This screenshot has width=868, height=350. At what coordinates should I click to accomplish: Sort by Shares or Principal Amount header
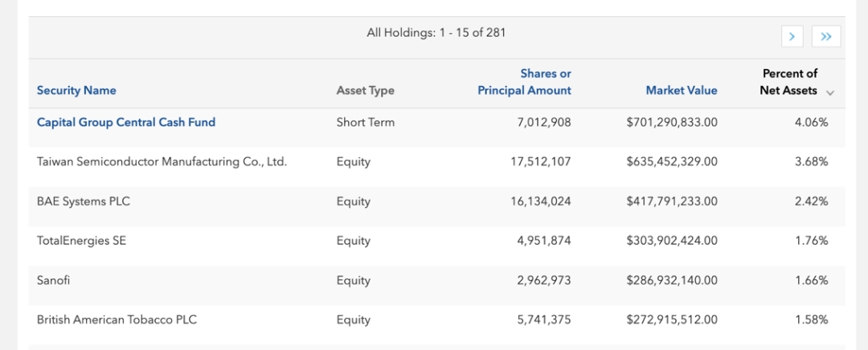[524, 82]
